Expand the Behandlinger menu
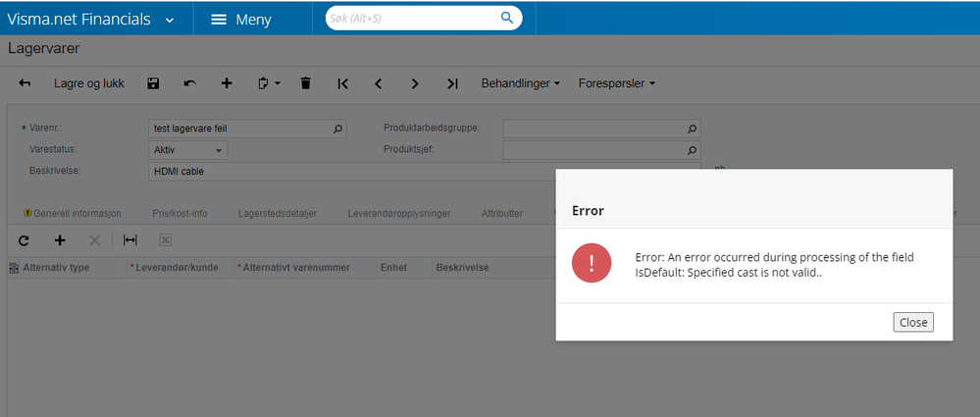Screen dimensions: 980x417 tap(520, 83)
